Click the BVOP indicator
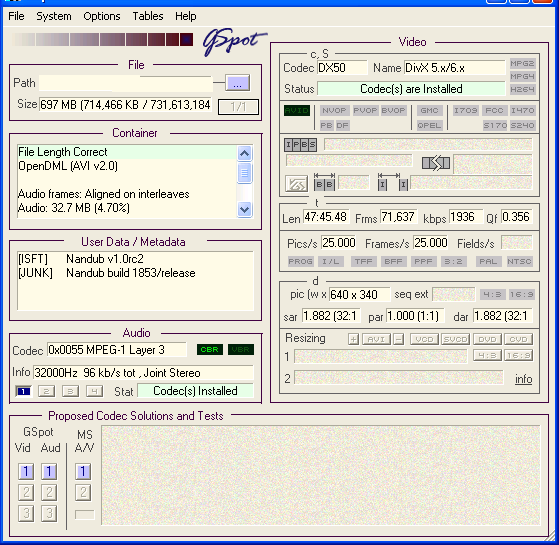Viewport: 559px width, 545px height. tap(393, 110)
